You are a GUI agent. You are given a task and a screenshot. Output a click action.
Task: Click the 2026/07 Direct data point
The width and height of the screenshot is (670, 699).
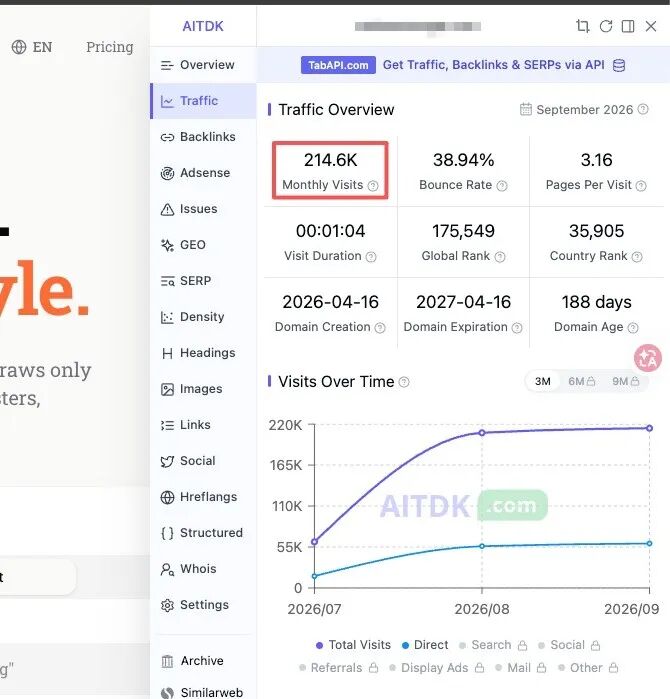(314, 576)
